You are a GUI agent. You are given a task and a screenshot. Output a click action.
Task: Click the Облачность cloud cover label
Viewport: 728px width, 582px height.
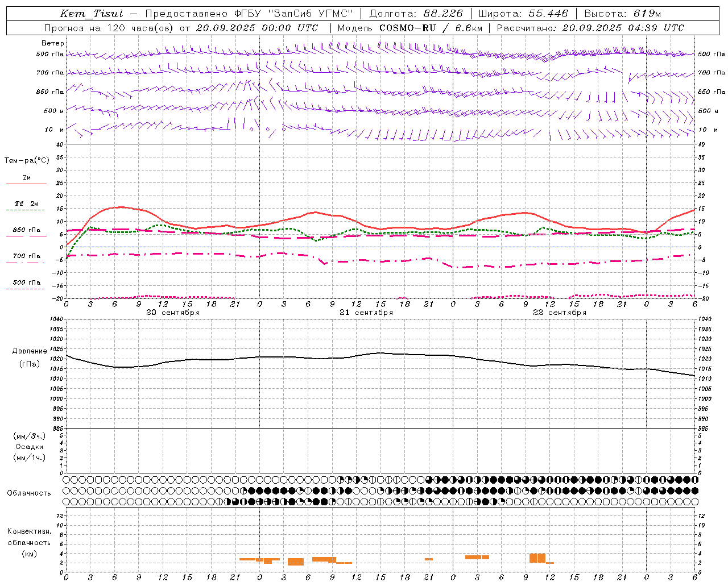click(29, 493)
